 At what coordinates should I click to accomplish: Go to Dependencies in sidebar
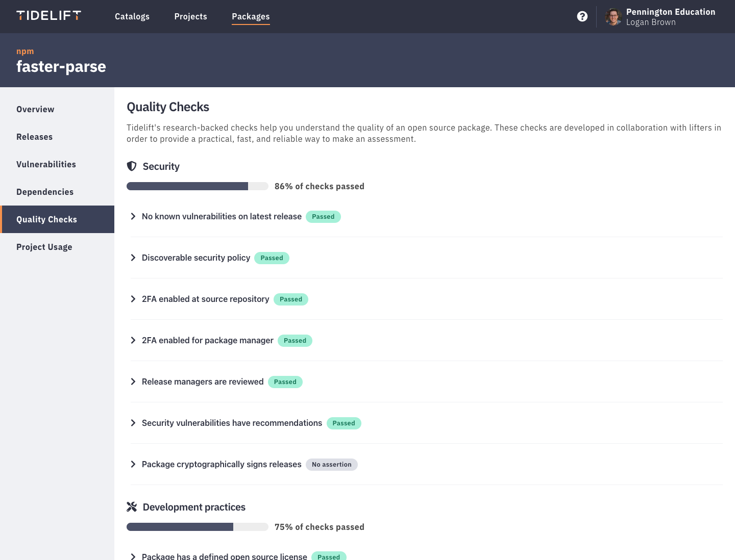[57, 192]
